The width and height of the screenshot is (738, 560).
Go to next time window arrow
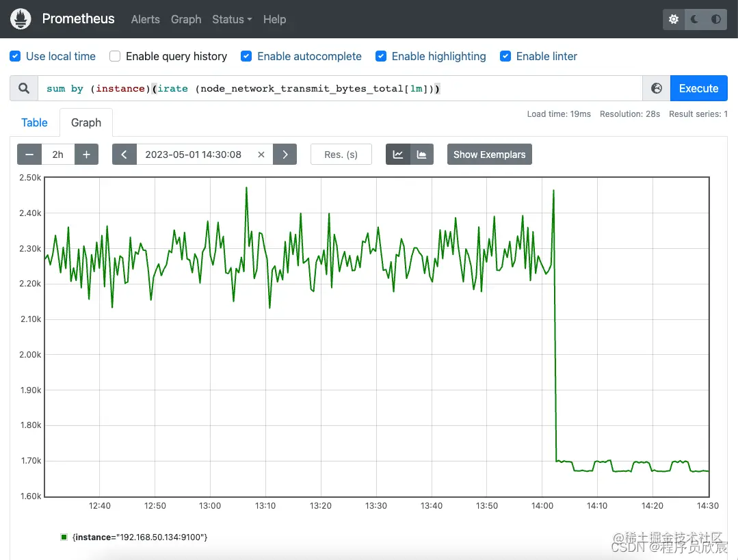click(x=285, y=155)
